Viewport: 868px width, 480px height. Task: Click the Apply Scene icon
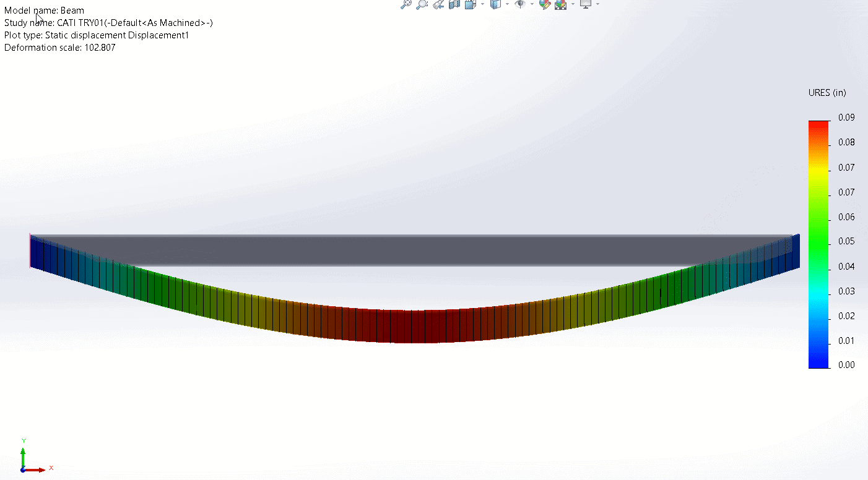[561, 4]
